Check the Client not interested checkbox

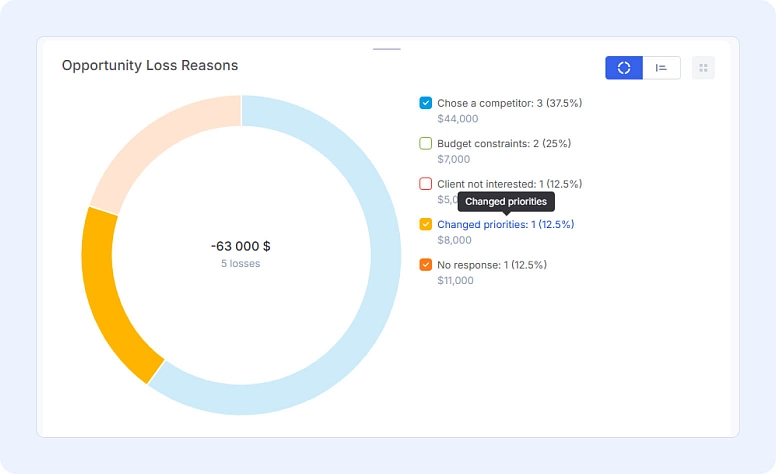pyautogui.click(x=426, y=184)
